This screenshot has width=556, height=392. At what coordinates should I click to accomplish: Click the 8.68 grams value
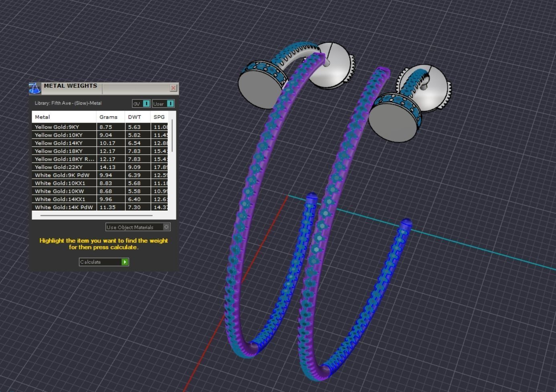(106, 191)
